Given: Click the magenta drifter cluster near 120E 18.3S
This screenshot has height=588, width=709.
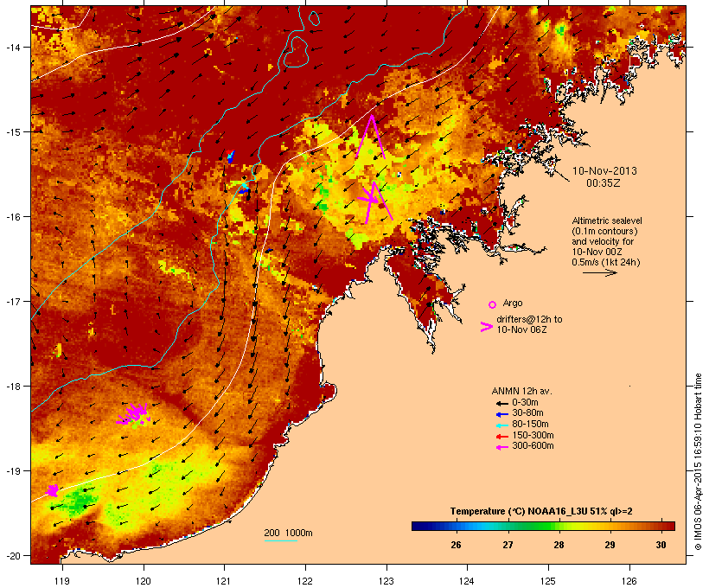Looking at the screenshot, I should tap(133, 414).
